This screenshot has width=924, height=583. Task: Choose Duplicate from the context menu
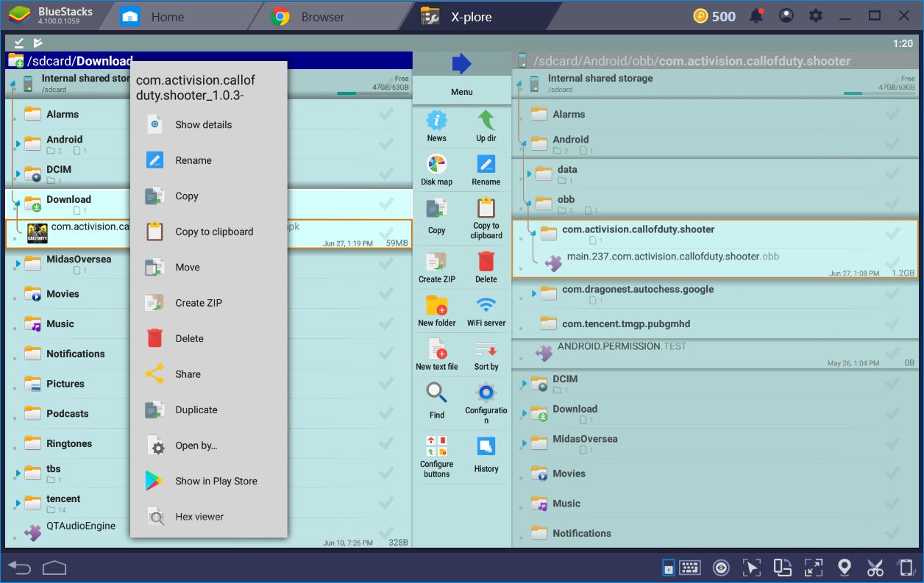(x=209, y=410)
